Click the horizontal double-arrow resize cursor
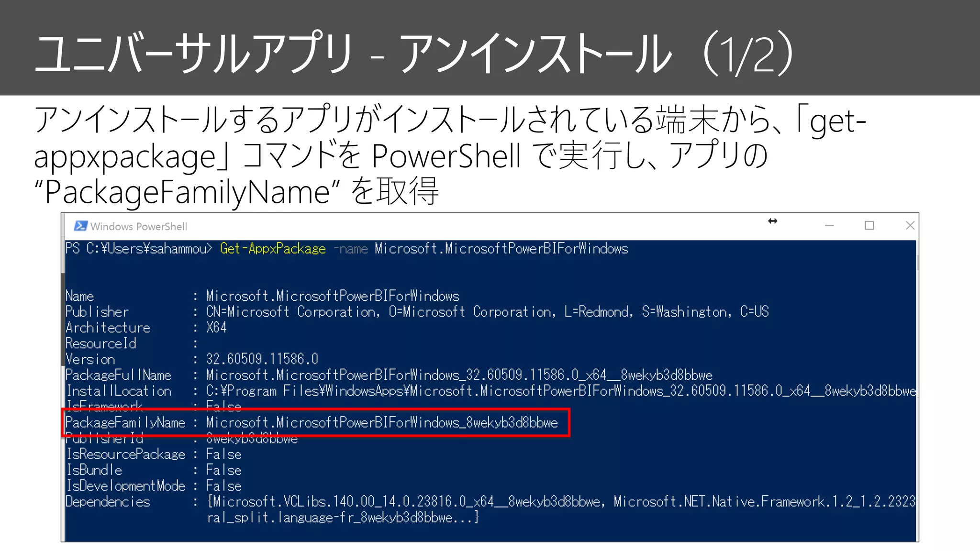Screen dimensions: 980x551 click(772, 221)
